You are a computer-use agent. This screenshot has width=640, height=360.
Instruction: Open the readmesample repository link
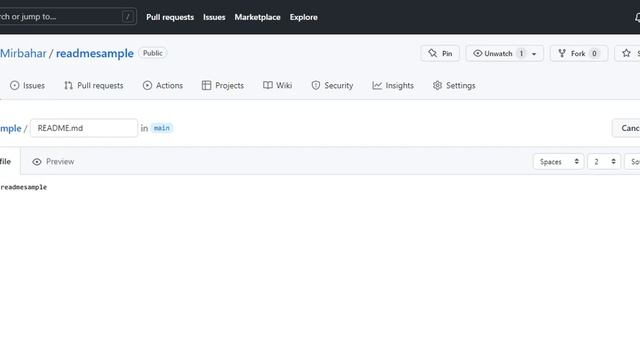pos(95,53)
